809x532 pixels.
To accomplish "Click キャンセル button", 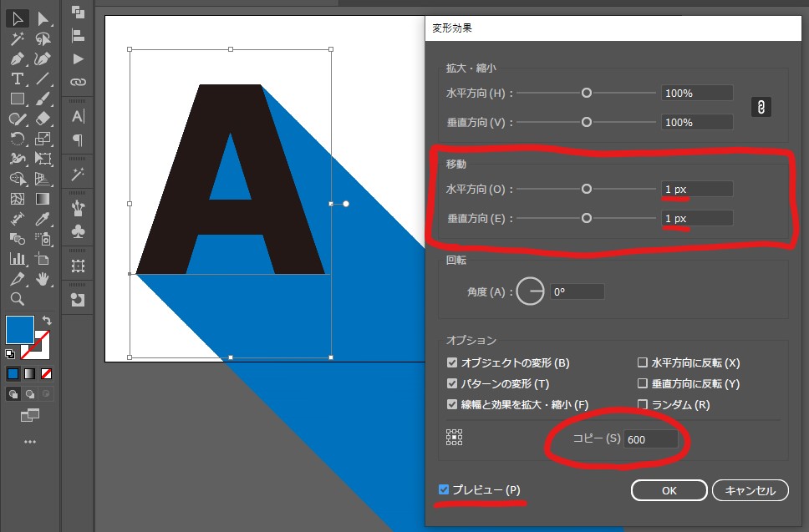I will [750, 490].
